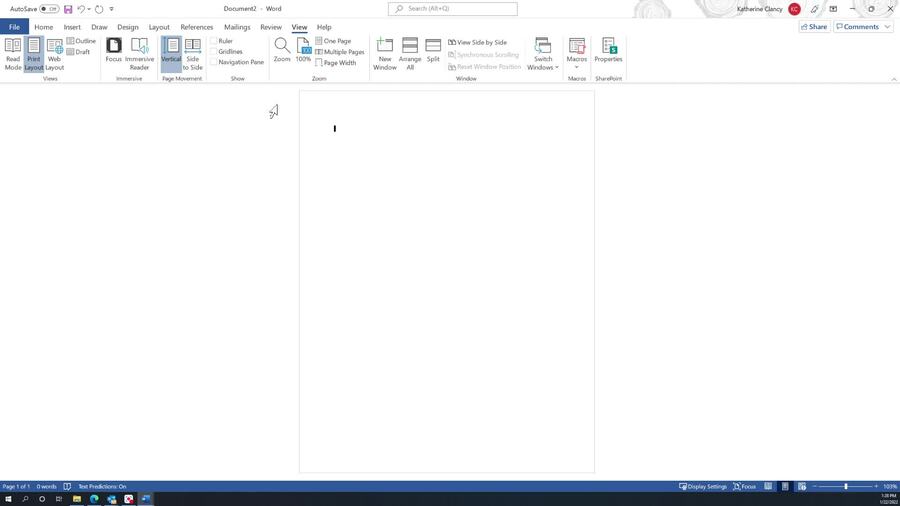Screen dimensions: 900x506
Task: Switch to the Insert tab
Action: click(72, 27)
